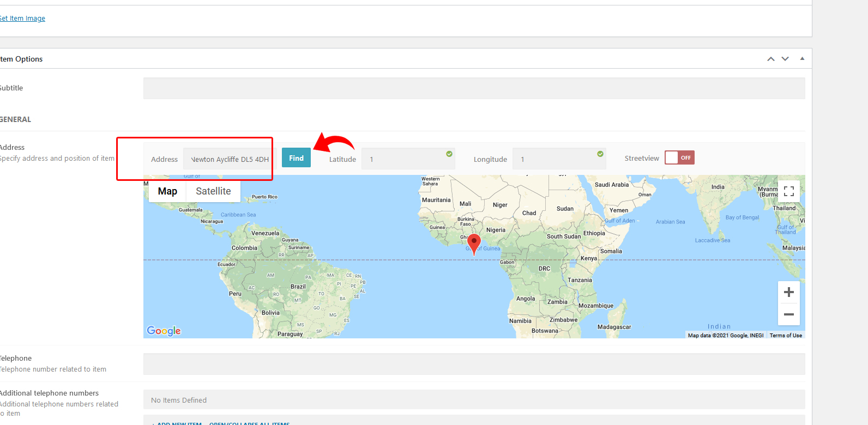The image size is (868, 425).
Task: Click the Saudi Arabia map label
Action: 612,185
